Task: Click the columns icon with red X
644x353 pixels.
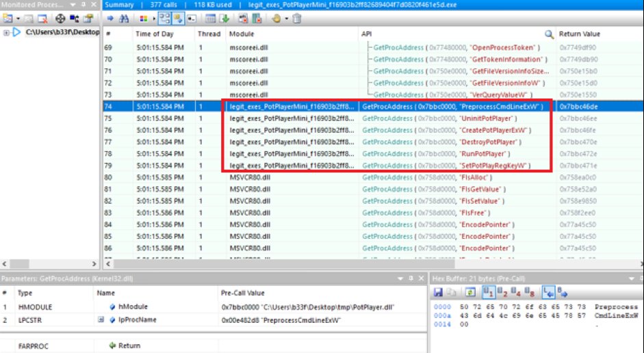Action: (x=257, y=18)
